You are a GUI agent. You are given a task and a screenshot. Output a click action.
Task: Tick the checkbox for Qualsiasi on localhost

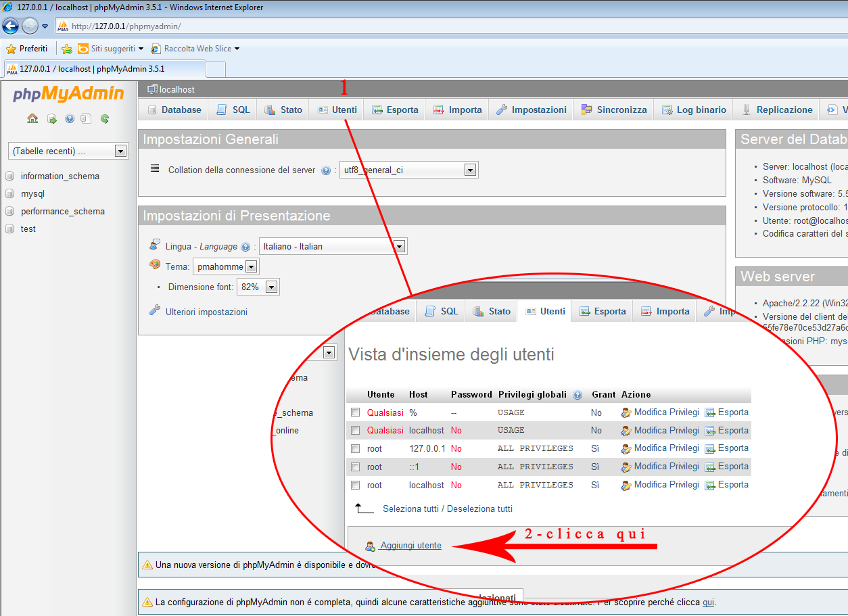click(355, 430)
